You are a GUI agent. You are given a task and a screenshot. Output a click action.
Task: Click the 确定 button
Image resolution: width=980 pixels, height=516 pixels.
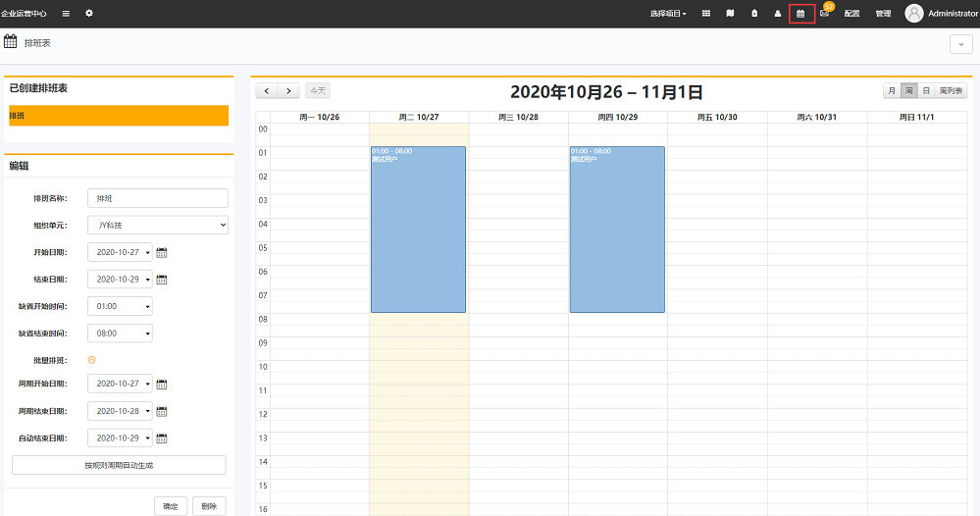coord(171,506)
